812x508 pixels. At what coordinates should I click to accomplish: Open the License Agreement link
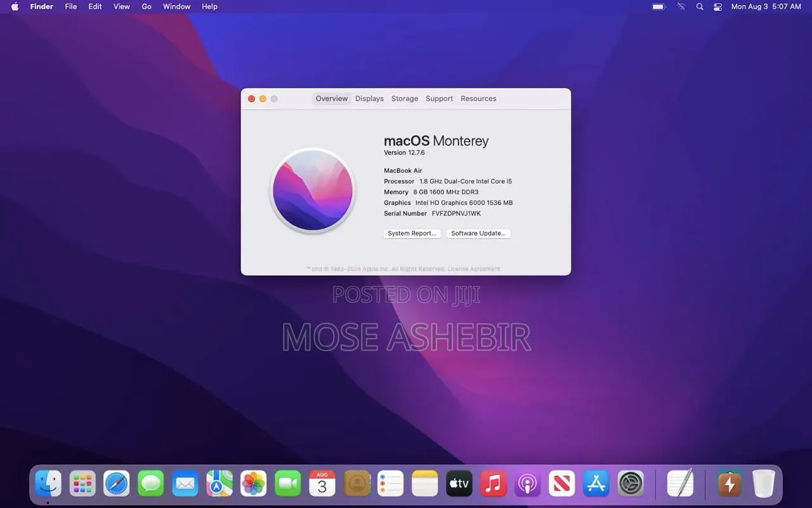point(474,269)
